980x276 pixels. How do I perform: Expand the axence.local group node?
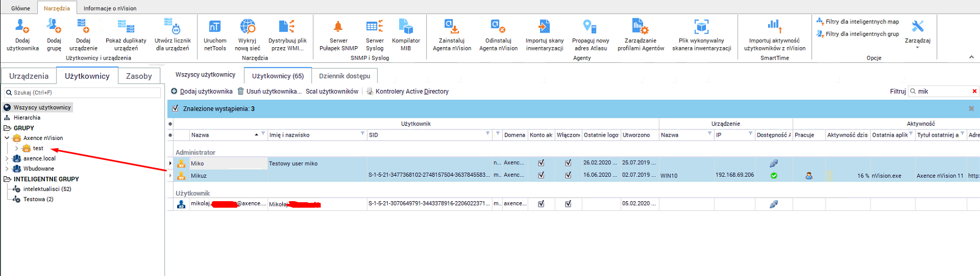coord(7,159)
